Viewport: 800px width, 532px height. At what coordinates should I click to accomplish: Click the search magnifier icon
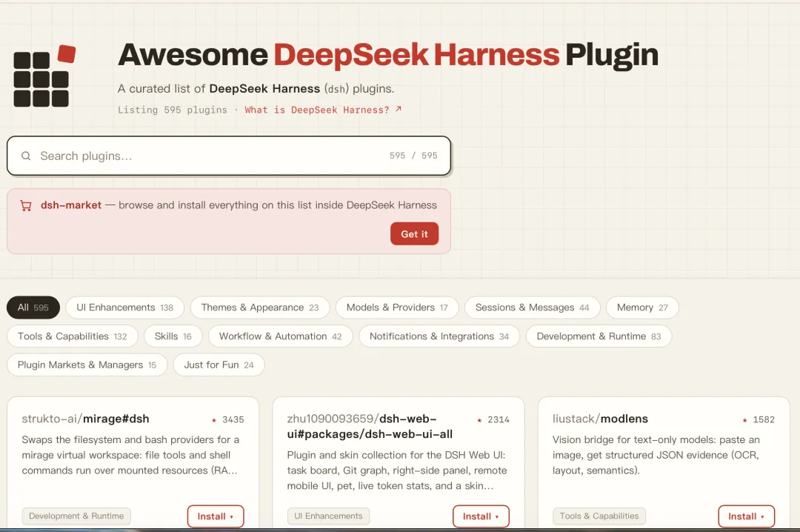[x=26, y=156]
